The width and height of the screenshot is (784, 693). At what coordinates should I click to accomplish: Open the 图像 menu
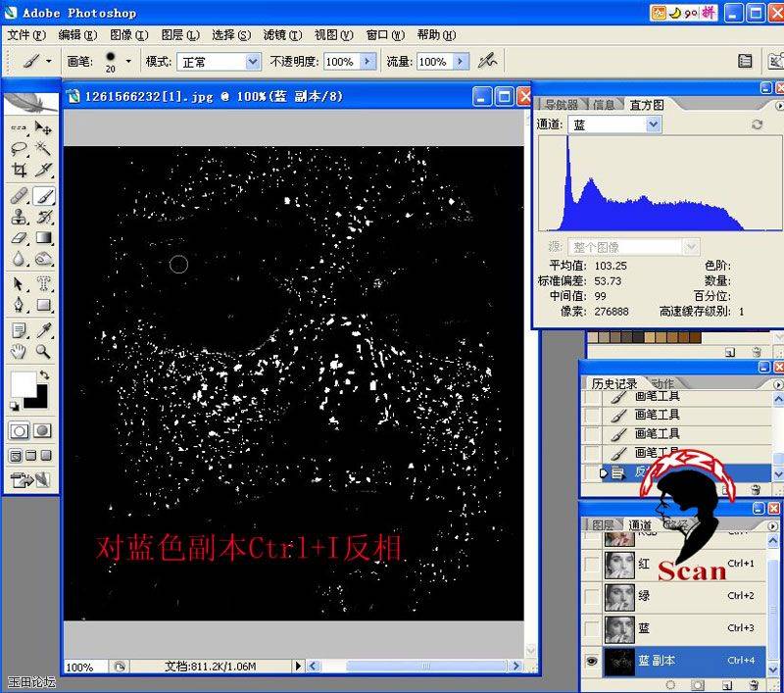(x=129, y=35)
